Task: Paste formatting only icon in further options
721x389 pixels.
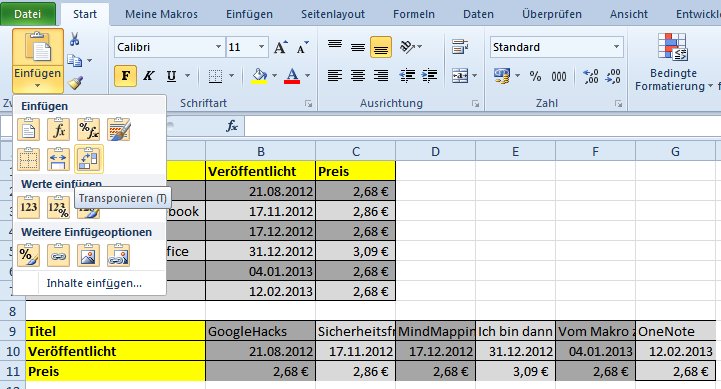Action: [x=29, y=255]
